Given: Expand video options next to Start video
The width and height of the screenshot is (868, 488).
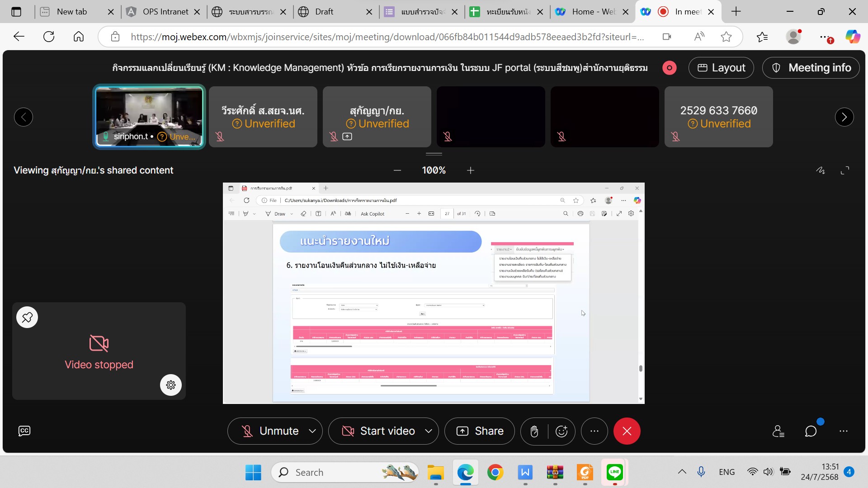Looking at the screenshot, I should pyautogui.click(x=429, y=431).
